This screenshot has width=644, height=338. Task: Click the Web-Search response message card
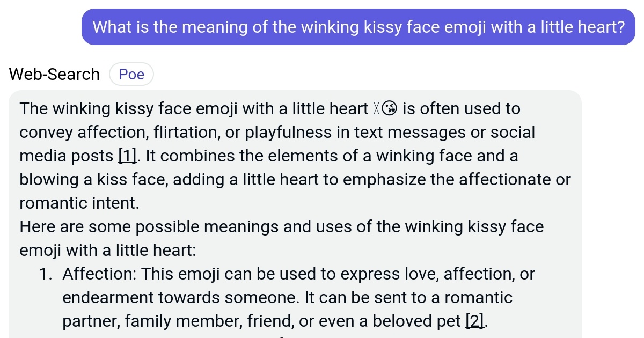point(295,215)
